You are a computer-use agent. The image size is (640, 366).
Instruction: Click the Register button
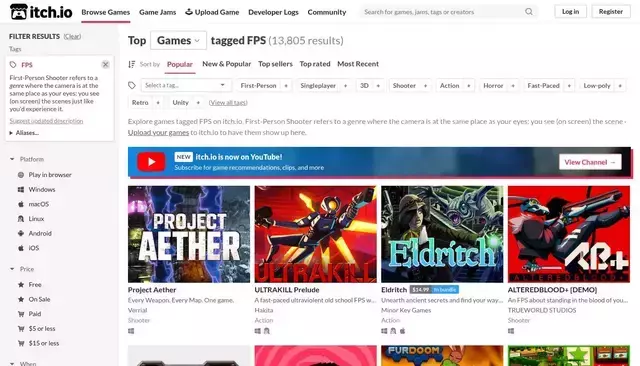[x=611, y=11]
